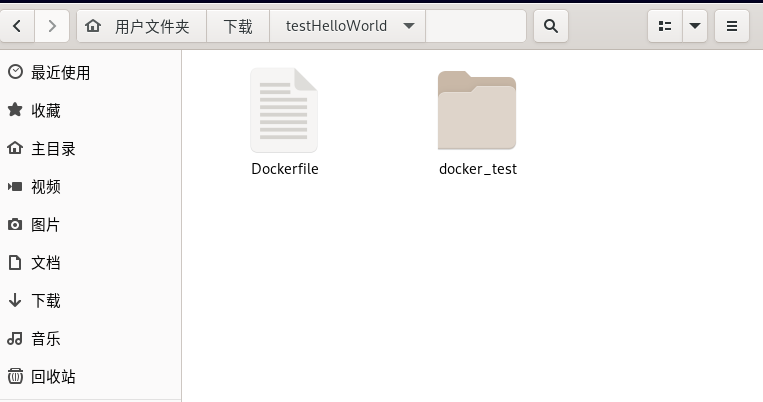Go back with the left arrow button
The image size is (763, 402).
(17, 26)
